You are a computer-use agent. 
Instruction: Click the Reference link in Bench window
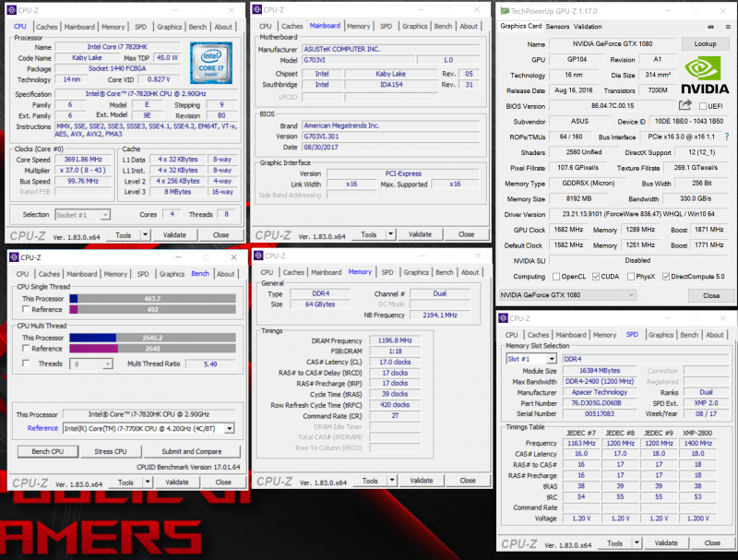click(x=42, y=428)
